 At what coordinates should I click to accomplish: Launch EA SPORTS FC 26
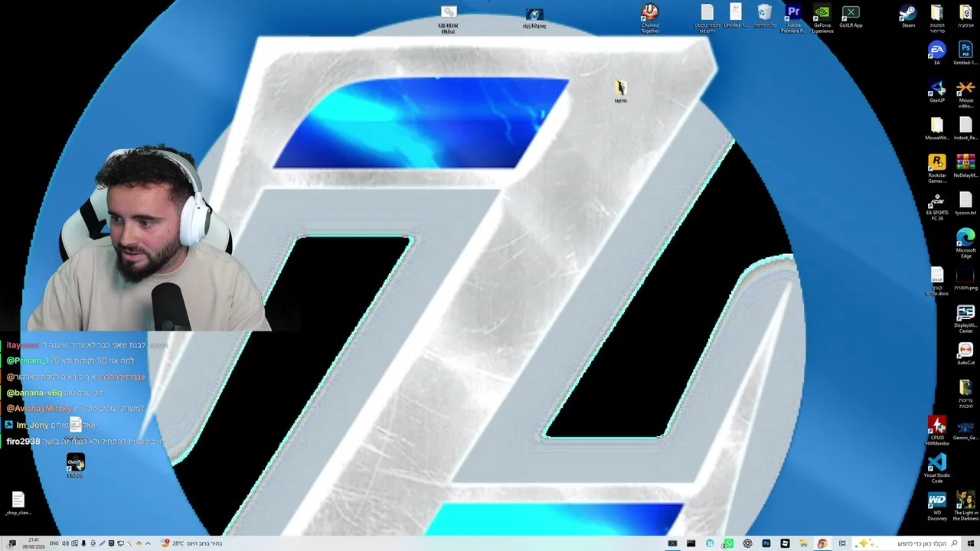937,207
